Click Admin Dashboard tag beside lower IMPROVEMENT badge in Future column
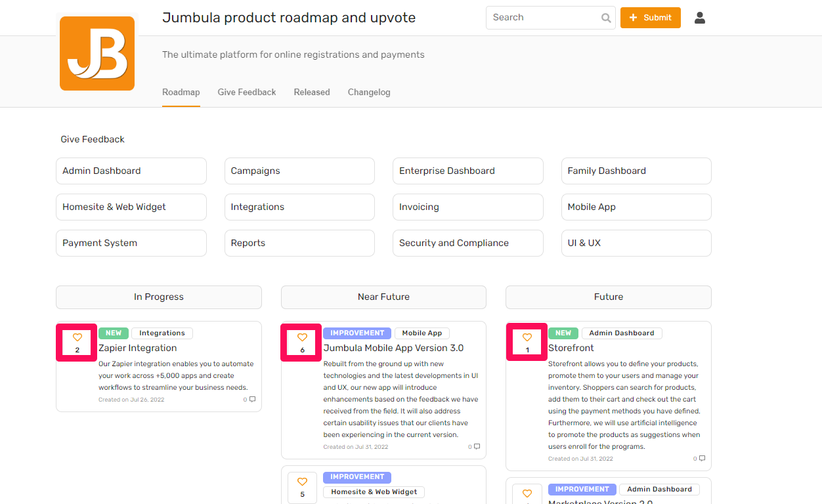 pos(659,490)
